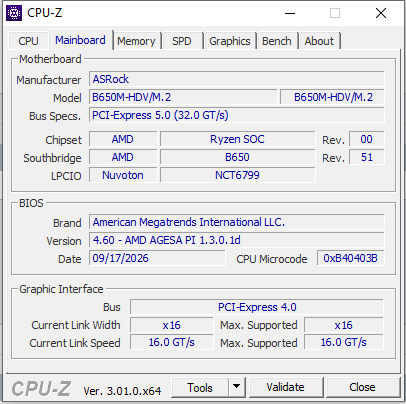Click the Max. Supported width x16 value
Viewport: 406px width, 404px height.
pos(344,325)
